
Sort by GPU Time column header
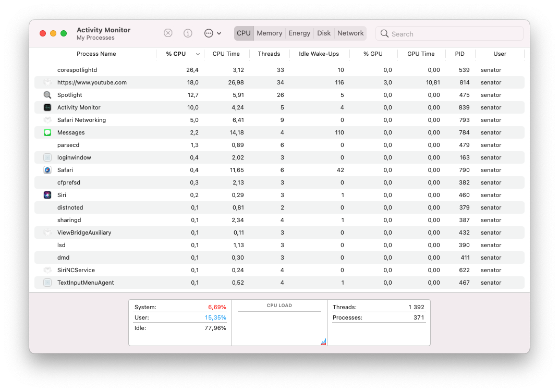421,54
